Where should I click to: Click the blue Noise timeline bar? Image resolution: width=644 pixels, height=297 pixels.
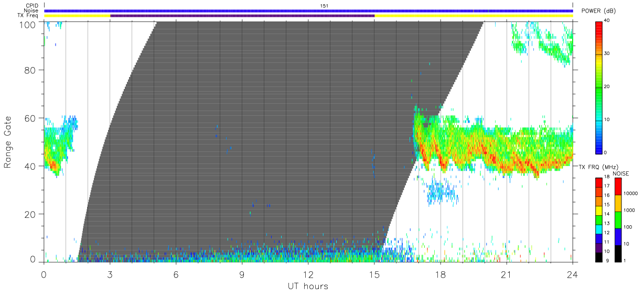tap(308, 10)
